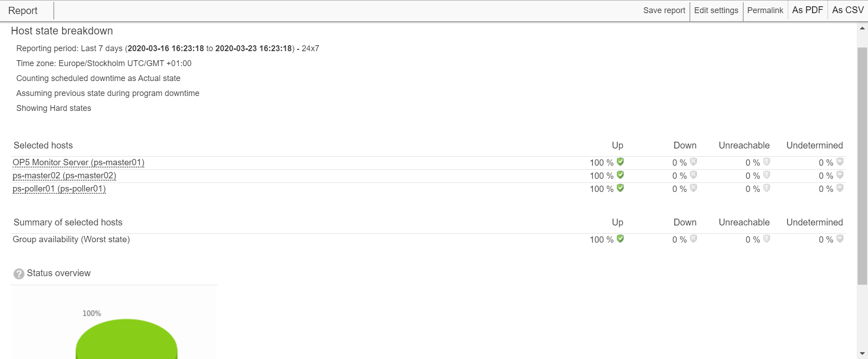Export report As CSV
The image size is (868, 359).
pyautogui.click(x=848, y=10)
